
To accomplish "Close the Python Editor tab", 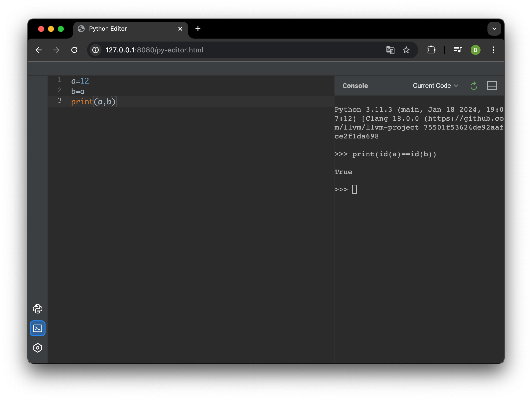I will point(180,29).
